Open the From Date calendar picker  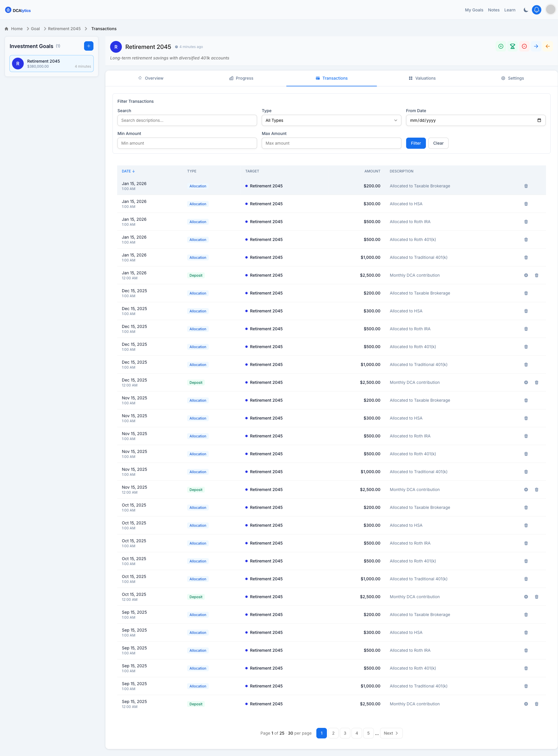[540, 120]
